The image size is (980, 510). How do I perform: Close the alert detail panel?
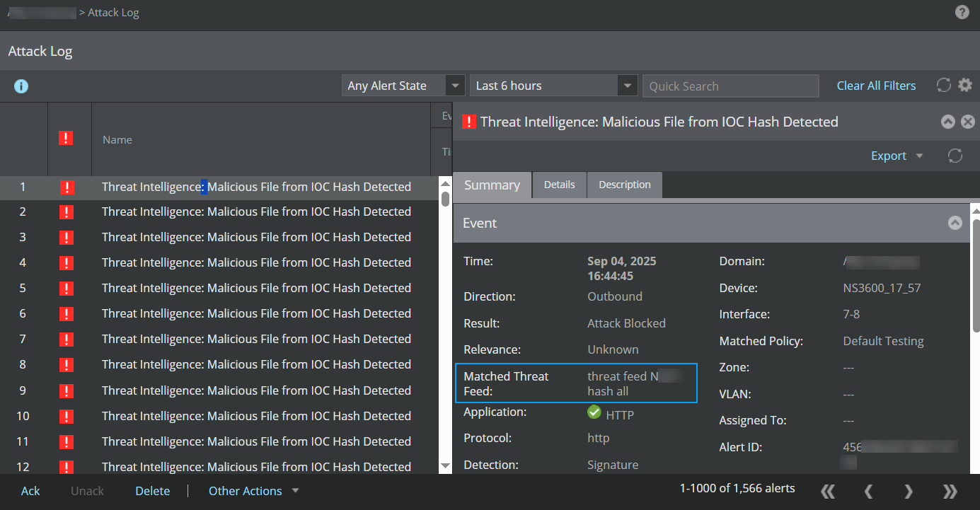968,122
